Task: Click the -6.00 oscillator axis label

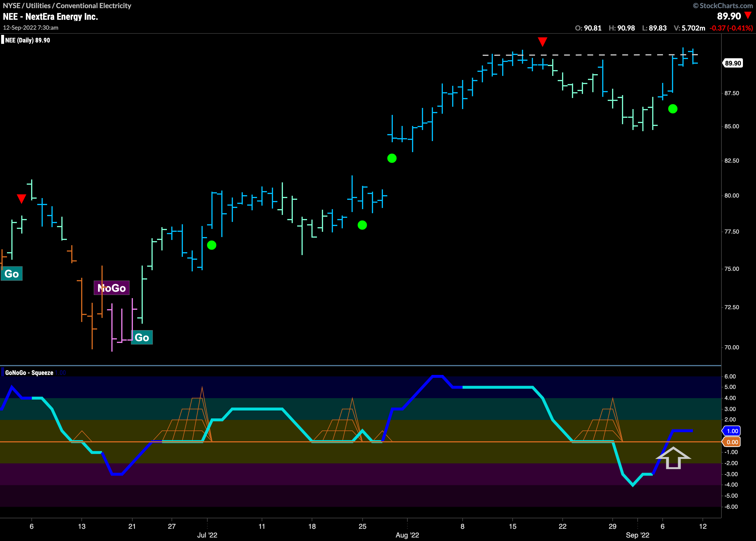Action: [x=731, y=507]
